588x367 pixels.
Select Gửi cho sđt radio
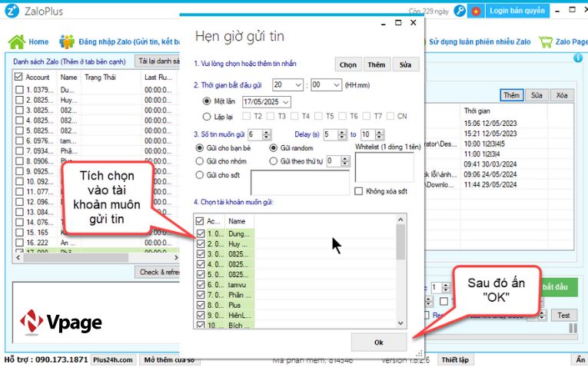[200, 175]
